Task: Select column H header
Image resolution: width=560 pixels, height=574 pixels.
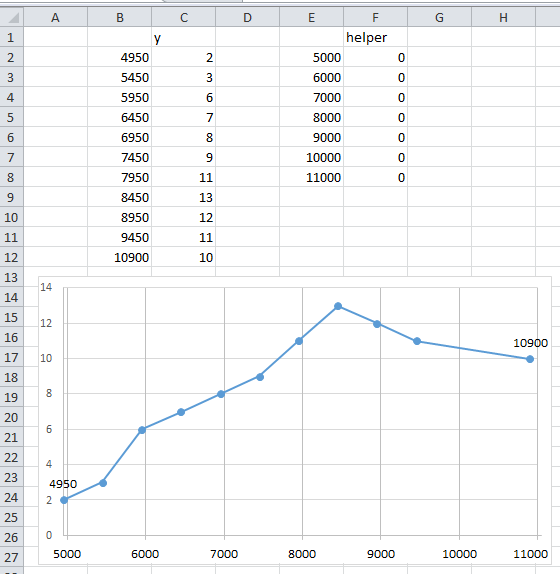Action: point(503,17)
